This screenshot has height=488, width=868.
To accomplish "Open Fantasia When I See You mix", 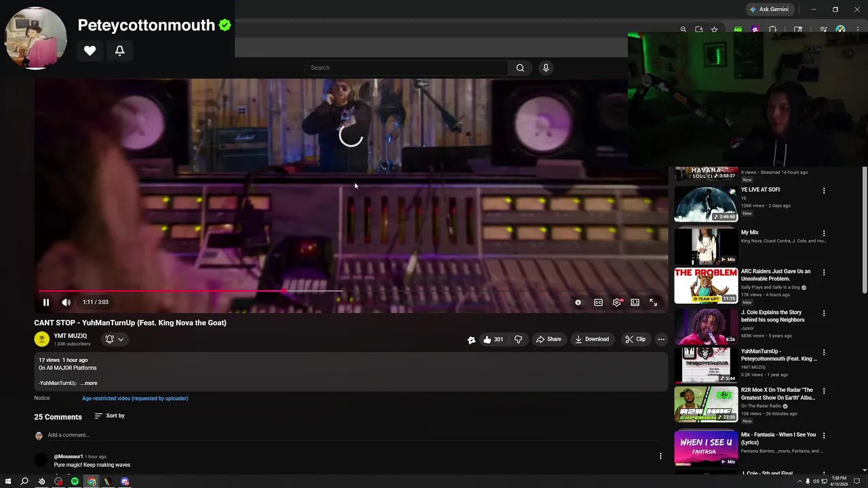I will point(705,449).
